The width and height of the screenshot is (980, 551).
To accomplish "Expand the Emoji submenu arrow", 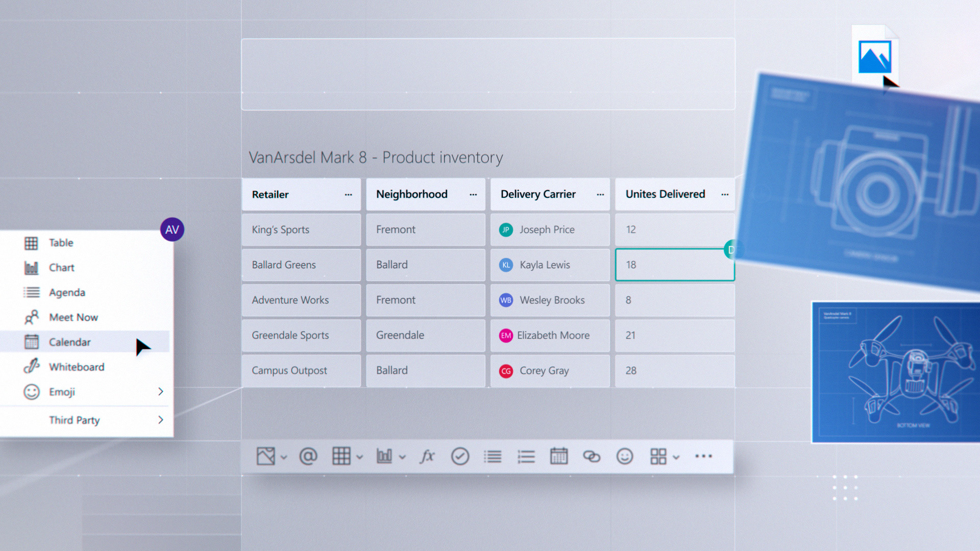I will click(x=160, y=391).
